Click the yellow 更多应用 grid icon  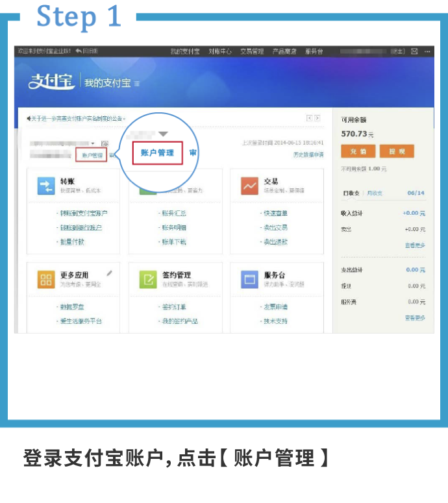pyautogui.click(x=46, y=280)
